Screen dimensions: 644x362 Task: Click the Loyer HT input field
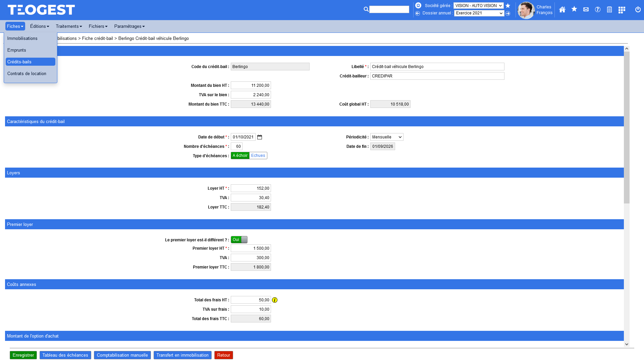click(x=251, y=188)
